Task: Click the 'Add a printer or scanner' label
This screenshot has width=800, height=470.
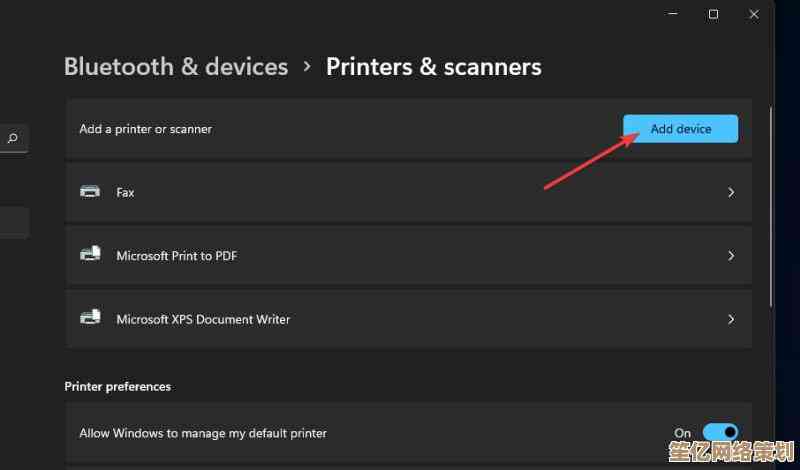Action: coord(145,129)
